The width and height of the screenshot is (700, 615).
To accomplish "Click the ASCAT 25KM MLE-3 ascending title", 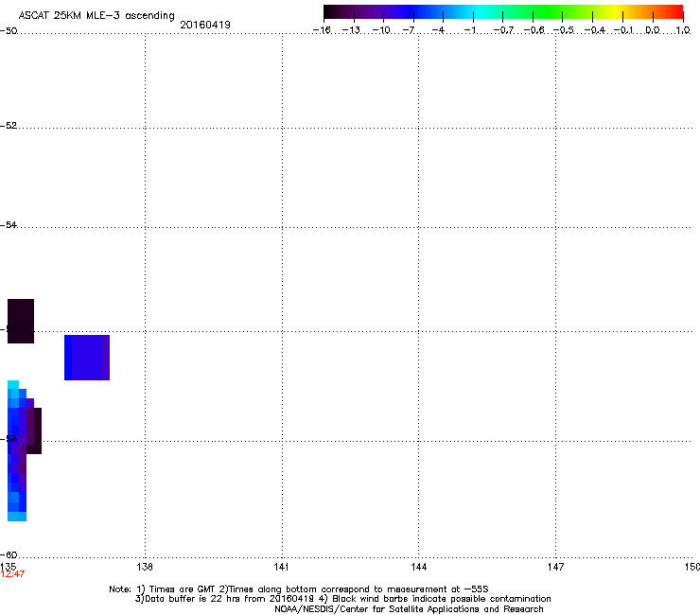I will [96, 16].
